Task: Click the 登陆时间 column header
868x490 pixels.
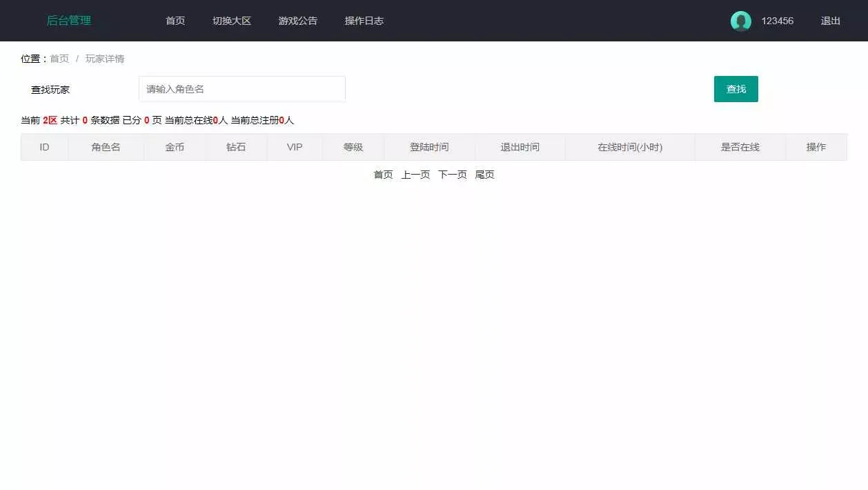Action: (429, 147)
